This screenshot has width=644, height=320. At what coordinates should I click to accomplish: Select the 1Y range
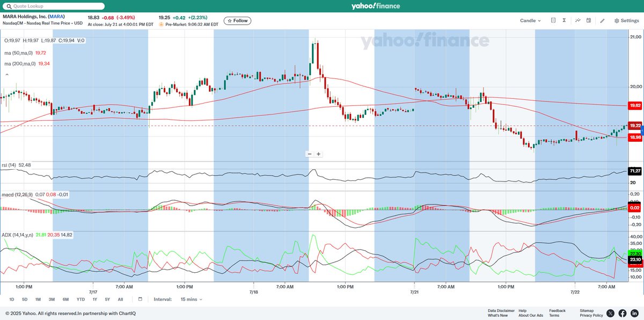tap(94, 299)
